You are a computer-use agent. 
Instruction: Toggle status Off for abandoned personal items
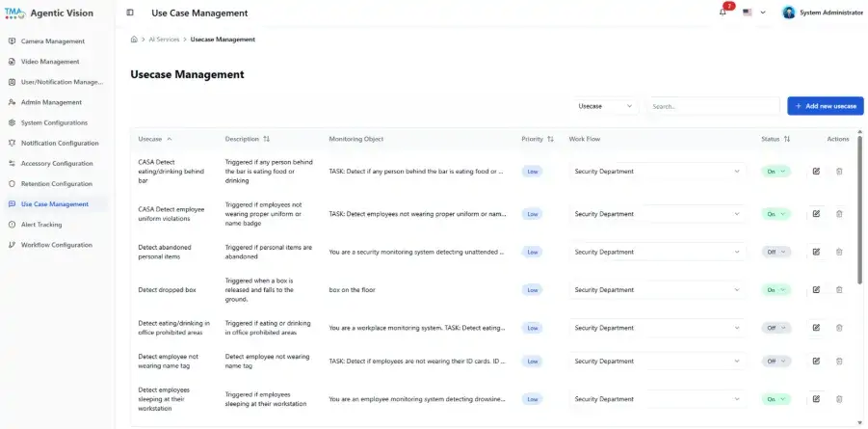click(x=776, y=252)
